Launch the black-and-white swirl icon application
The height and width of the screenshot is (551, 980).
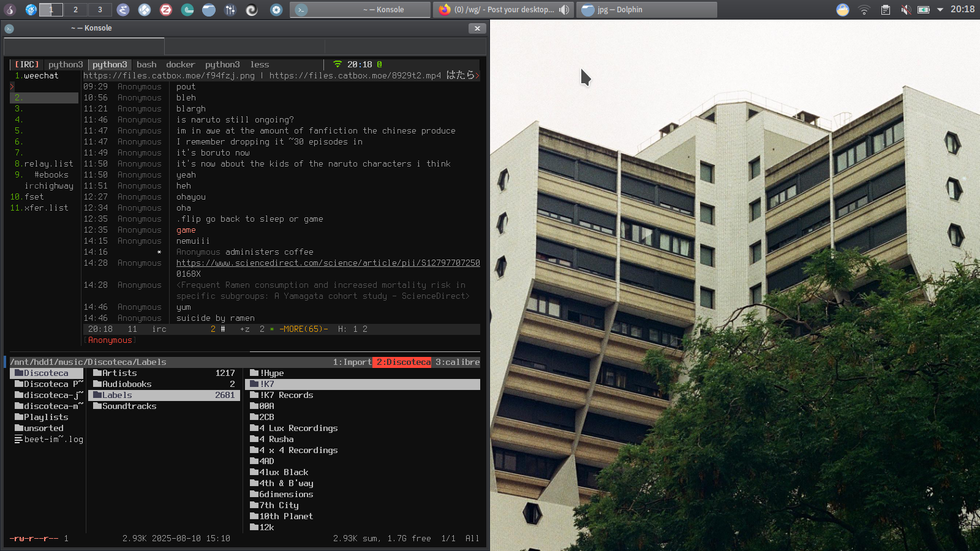tap(252, 9)
